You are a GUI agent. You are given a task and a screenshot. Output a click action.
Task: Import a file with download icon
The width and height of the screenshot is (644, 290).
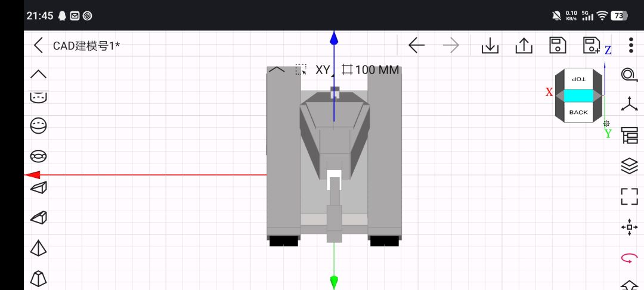click(490, 45)
